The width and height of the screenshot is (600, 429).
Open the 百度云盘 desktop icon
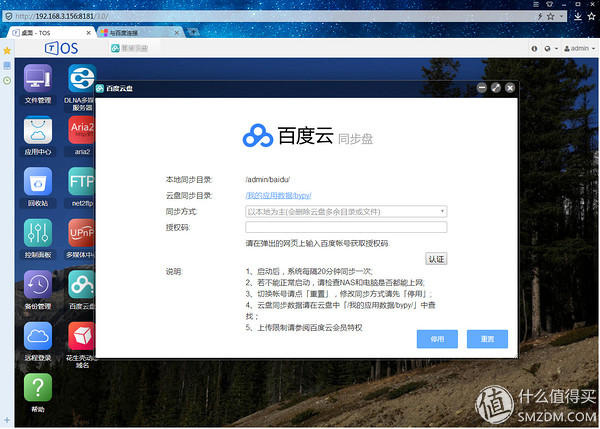(x=82, y=284)
